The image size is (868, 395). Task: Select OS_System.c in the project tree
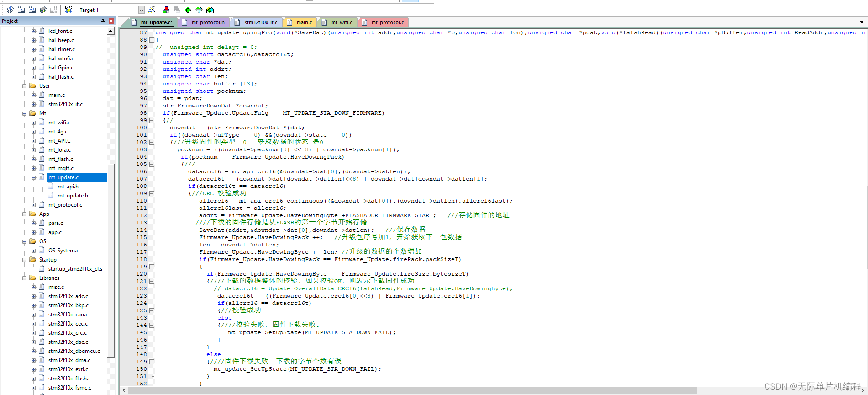[63, 251]
